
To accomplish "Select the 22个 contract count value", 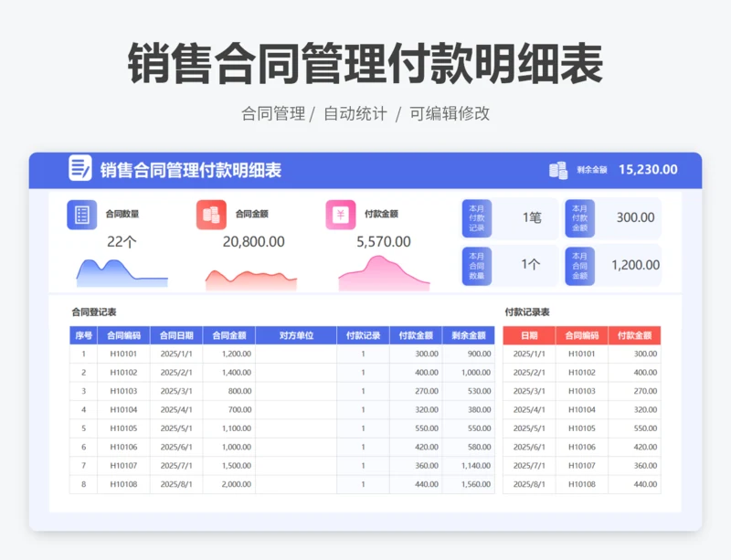I will (x=122, y=241).
